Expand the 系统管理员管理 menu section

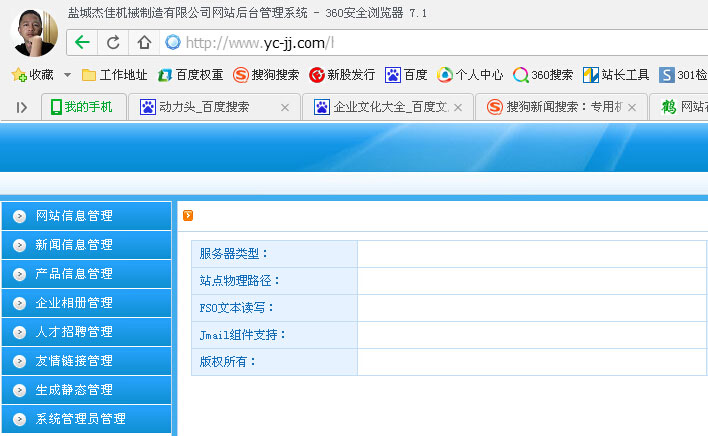point(85,419)
